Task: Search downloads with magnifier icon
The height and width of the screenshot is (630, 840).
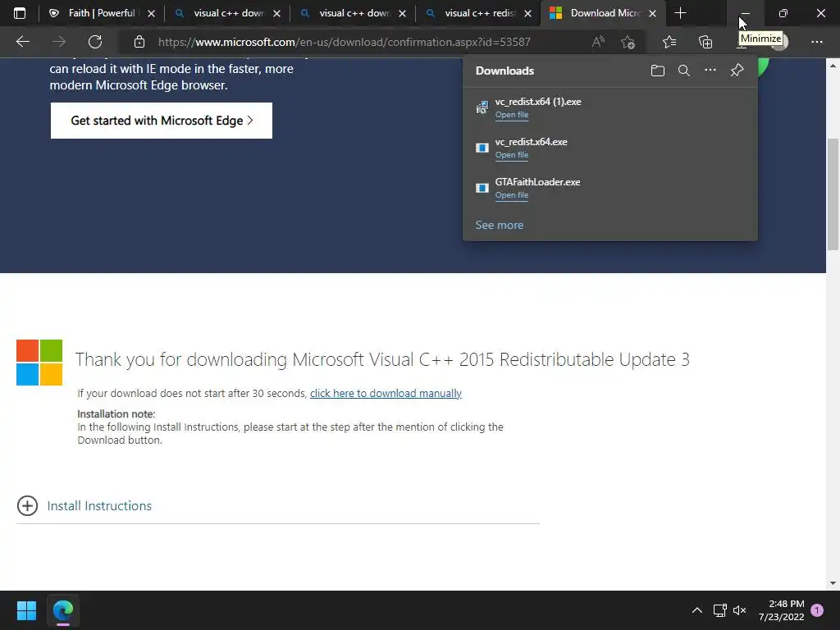Action: (x=683, y=71)
